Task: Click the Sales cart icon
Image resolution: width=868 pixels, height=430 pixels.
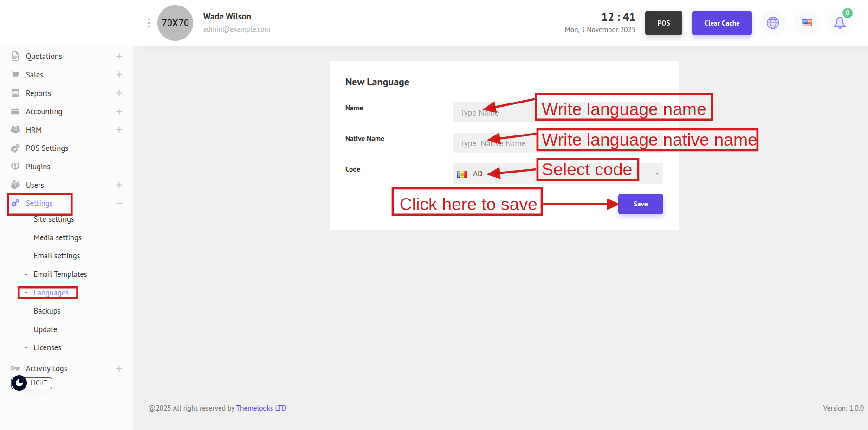Action: [x=15, y=75]
